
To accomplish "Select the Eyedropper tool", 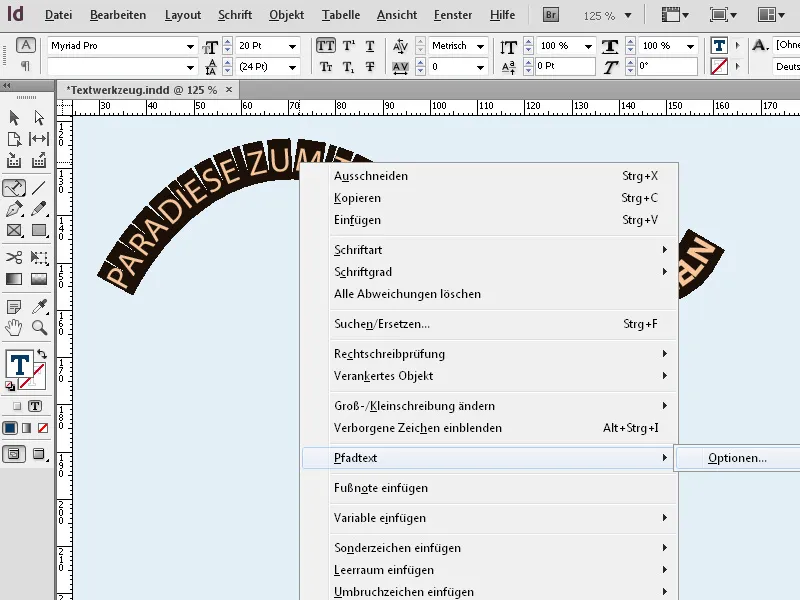I will 39,306.
